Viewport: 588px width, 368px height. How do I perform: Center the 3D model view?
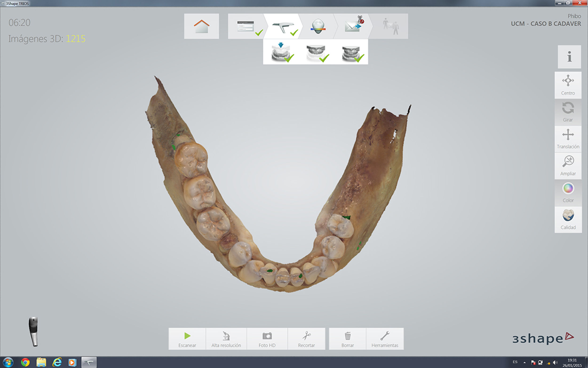tap(568, 85)
